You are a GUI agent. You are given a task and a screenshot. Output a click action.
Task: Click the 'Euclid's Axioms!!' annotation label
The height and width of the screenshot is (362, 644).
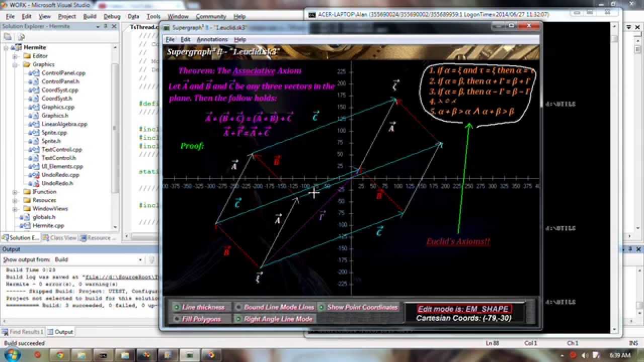458,242
